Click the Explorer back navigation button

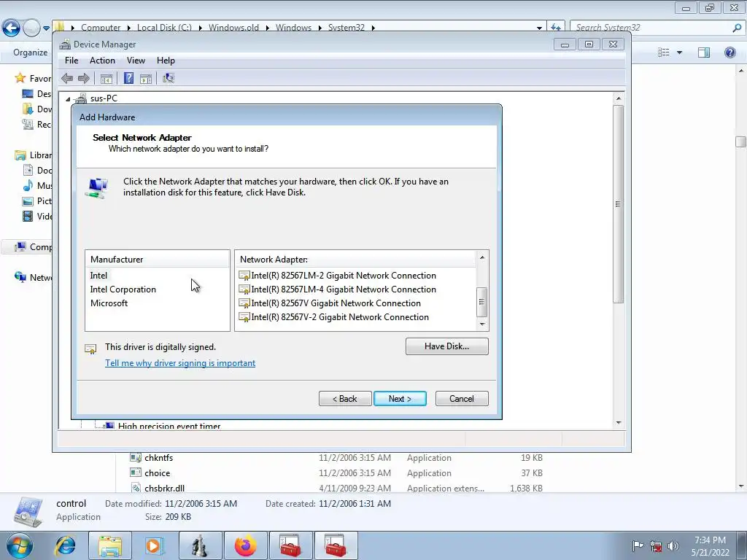tap(12, 28)
